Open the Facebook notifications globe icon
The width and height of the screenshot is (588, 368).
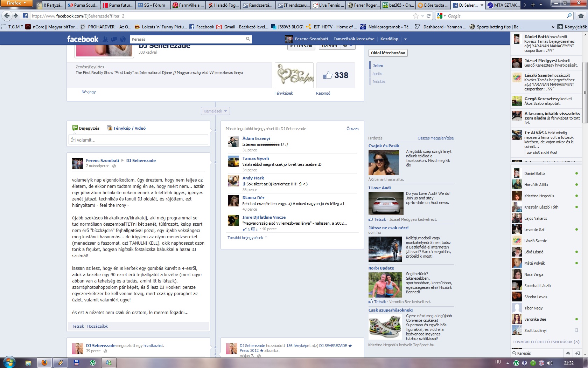coord(123,39)
